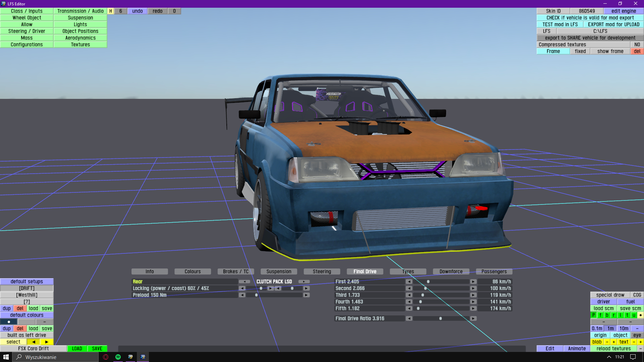This screenshot has width=644, height=362.
Task: Click the right arrow for First gear ratio
Action: [x=473, y=282]
